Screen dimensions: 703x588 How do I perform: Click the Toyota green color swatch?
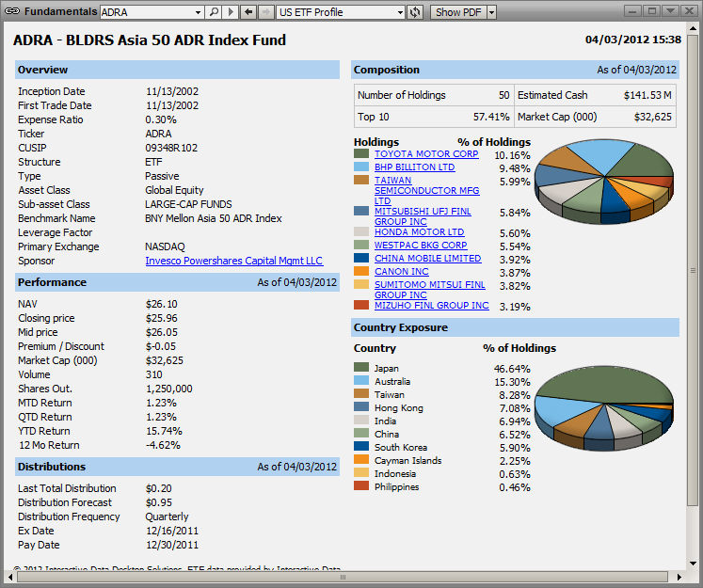coord(361,153)
